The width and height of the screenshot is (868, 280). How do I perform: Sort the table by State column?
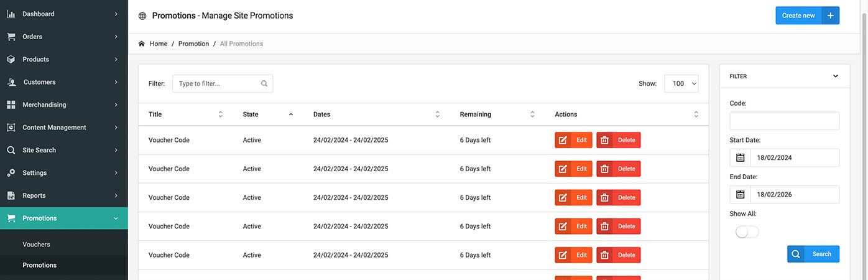[290, 114]
